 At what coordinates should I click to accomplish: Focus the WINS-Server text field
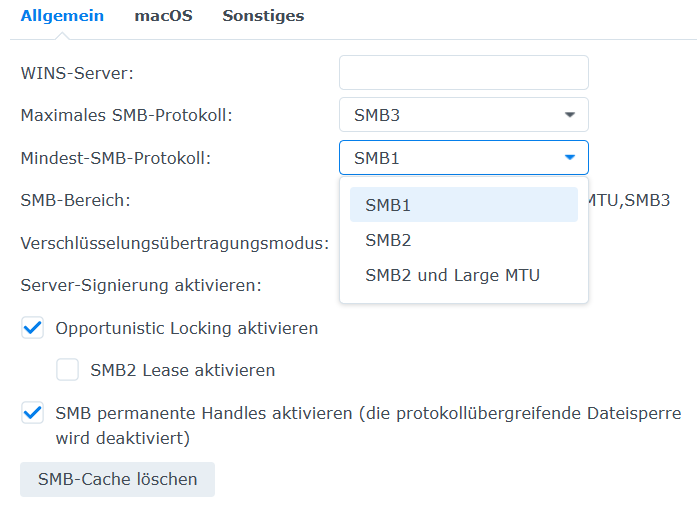[x=463, y=72]
